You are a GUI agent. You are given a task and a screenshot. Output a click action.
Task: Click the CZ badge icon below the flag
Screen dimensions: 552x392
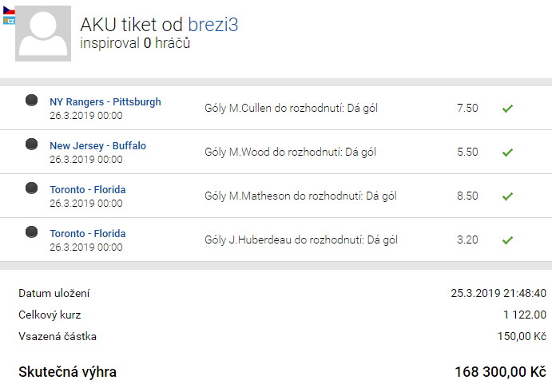9,21
